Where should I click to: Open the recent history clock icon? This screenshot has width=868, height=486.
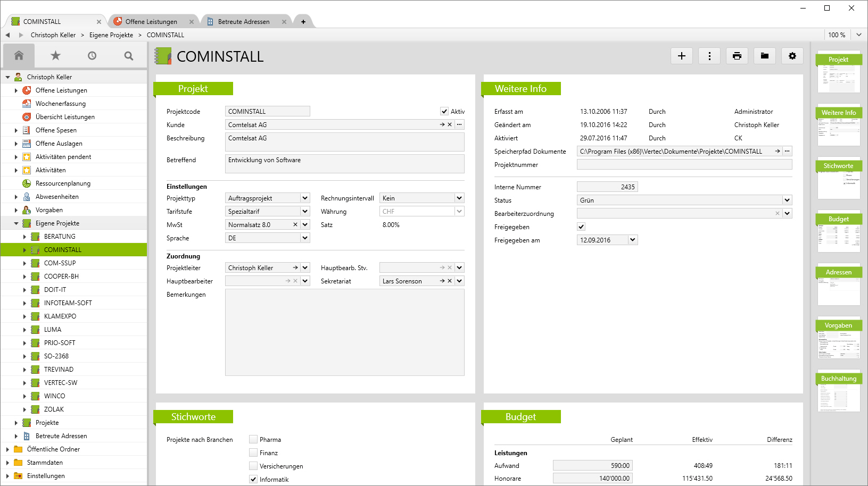click(x=92, y=55)
